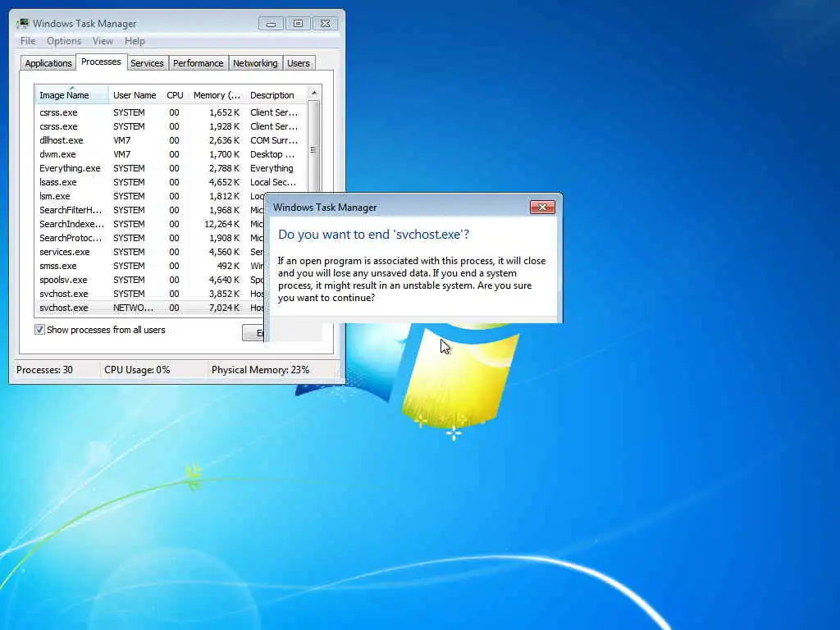Open the Performance tab

tap(199, 63)
